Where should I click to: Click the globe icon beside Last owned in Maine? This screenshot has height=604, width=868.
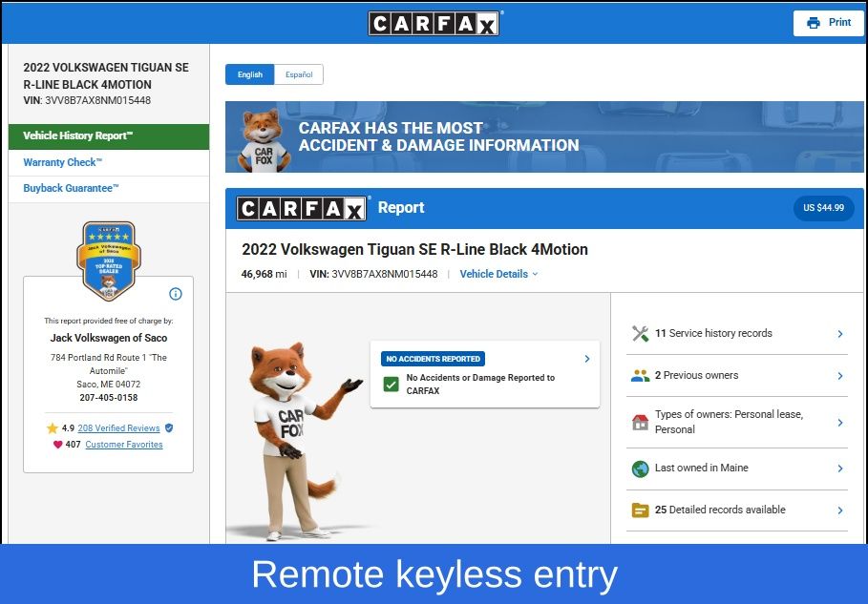640,469
